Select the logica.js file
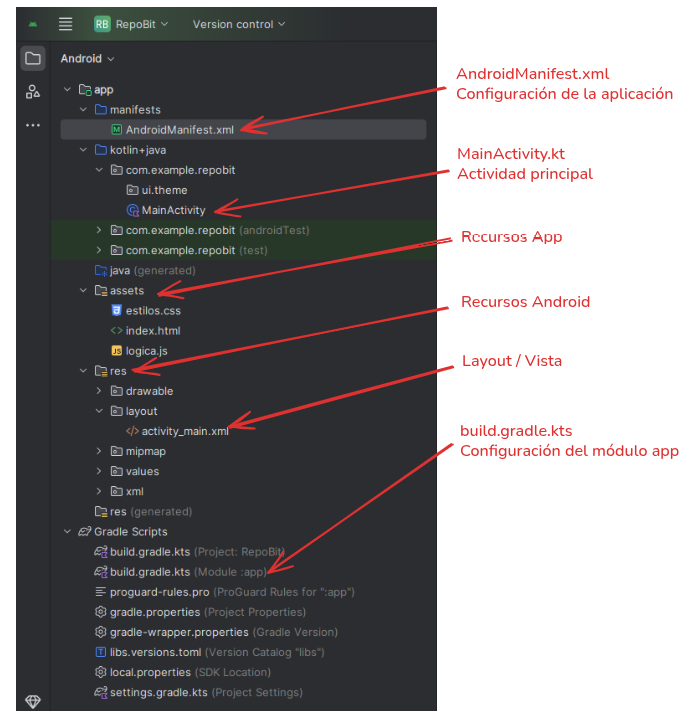This screenshot has width=698, height=720. click(x=146, y=351)
